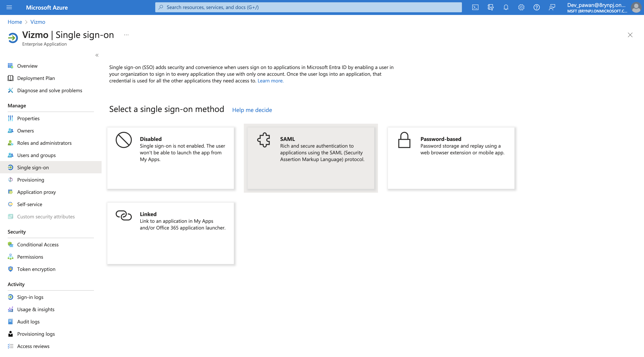Click the Help me decide link
The image size is (644, 357).
252,110
